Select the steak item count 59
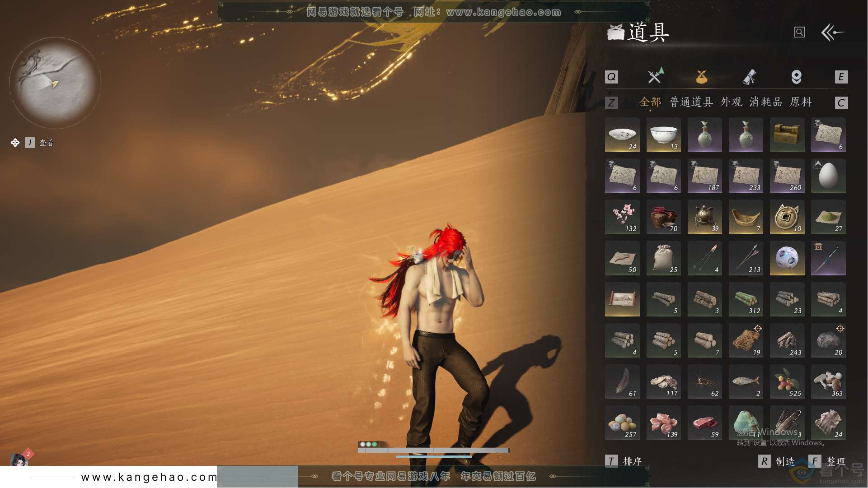This screenshot has width=868, height=488. pyautogui.click(x=705, y=423)
